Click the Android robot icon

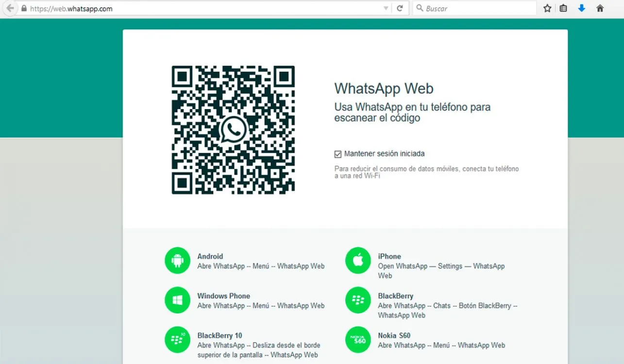coord(177,261)
